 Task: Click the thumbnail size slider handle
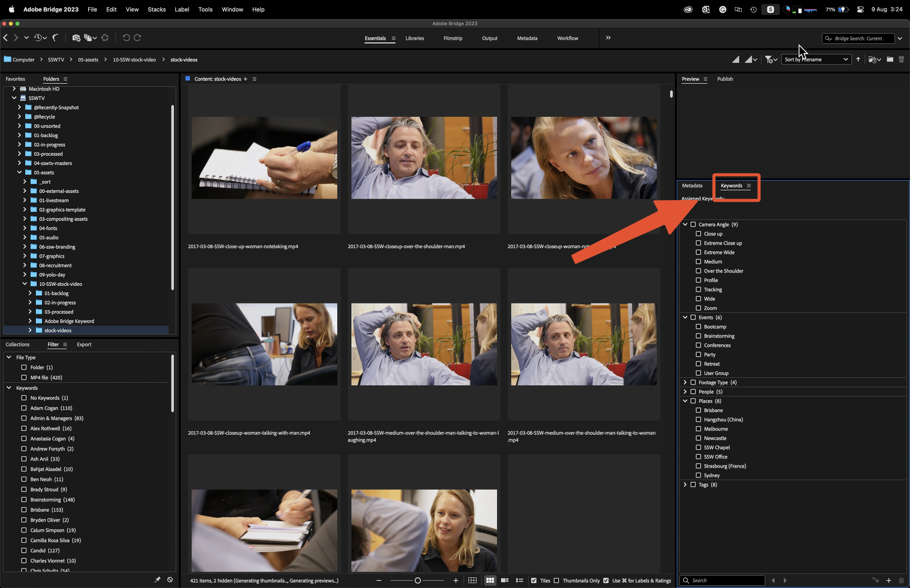[x=417, y=580]
